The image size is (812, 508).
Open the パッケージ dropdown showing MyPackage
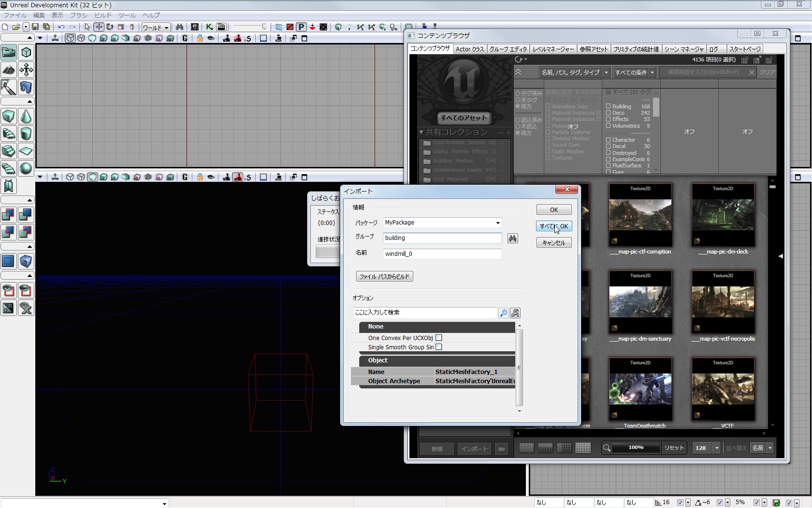[x=497, y=223]
